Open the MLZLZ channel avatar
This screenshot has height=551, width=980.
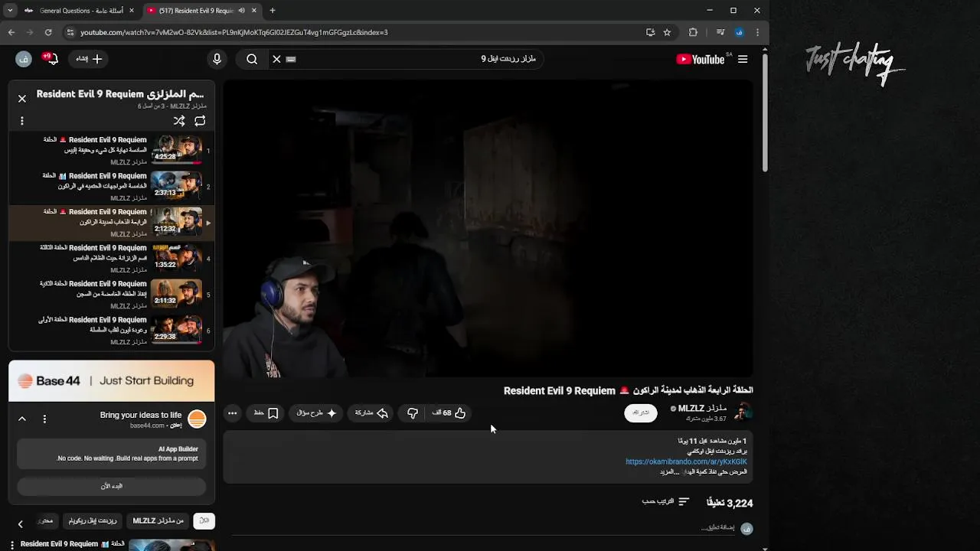tap(743, 412)
